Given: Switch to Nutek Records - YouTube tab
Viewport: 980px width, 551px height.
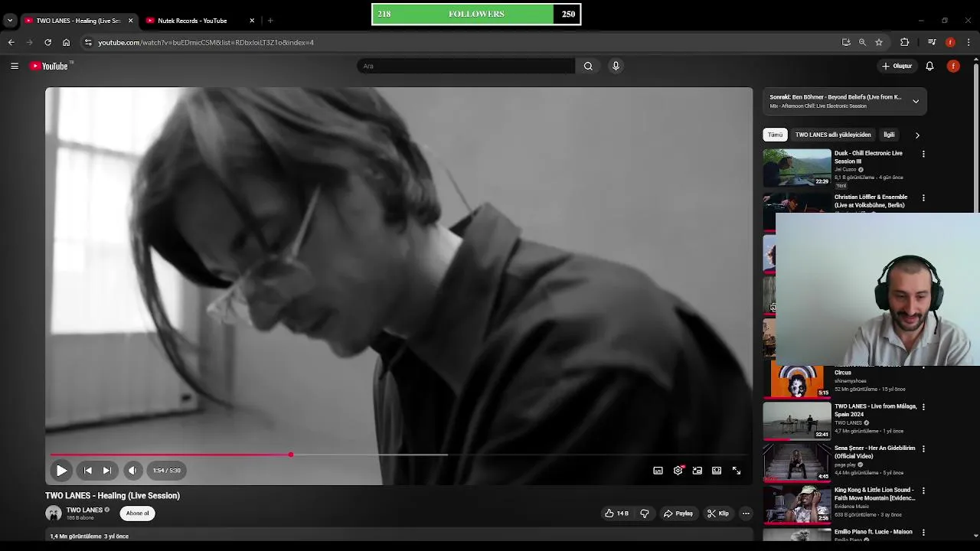Looking at the screenshot, I should click(x=199, y=21).
